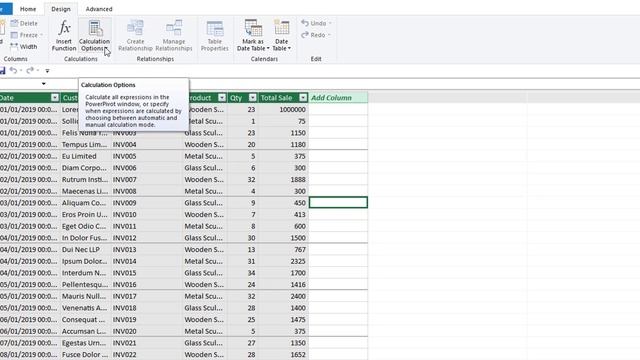Select cell INV004

point(147,144)
